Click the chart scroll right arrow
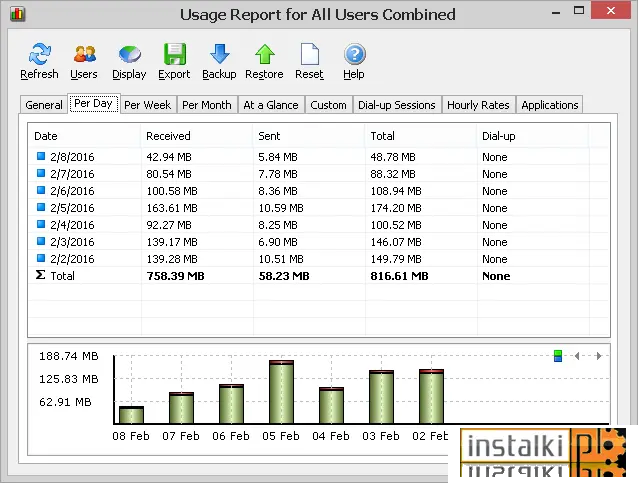Screen dimensions: 638x483 pos(598,356)
